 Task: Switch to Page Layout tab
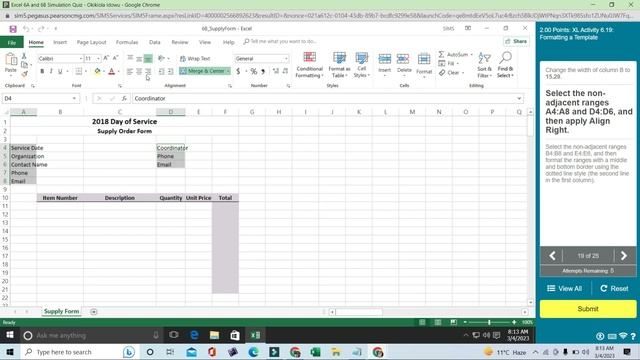click(x=91, y=42)
